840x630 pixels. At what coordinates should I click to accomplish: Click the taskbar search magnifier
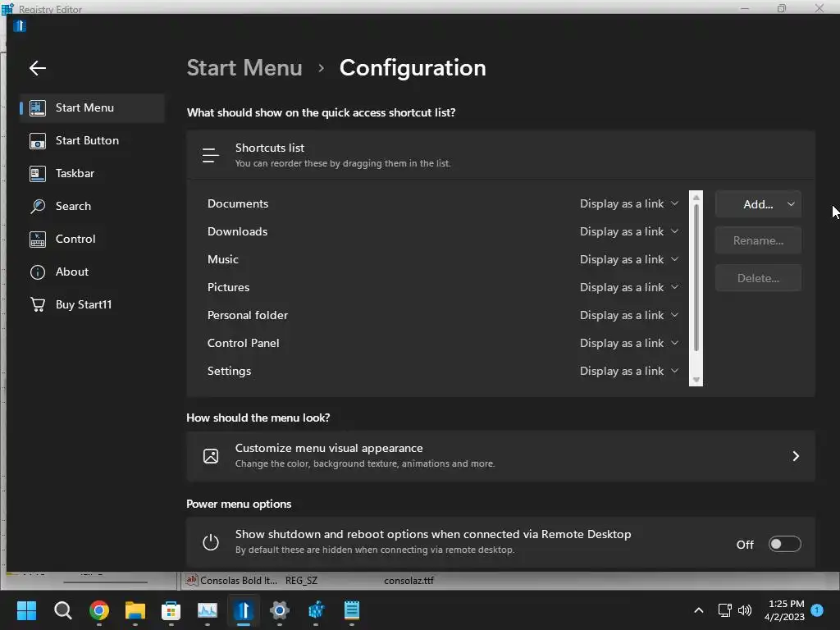click(62, 610)
